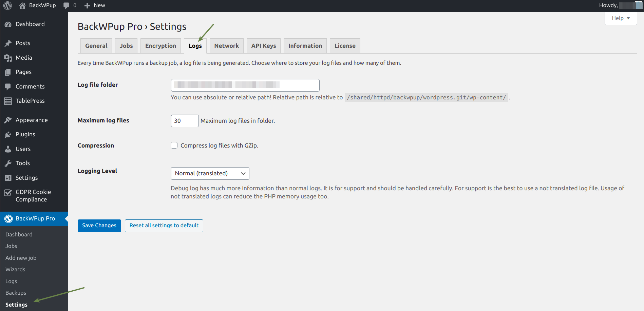The height and width of the screenshot is (311, 644).
Task: Click the Appearance paintbrush icon
Action: [x=8, y=120]
